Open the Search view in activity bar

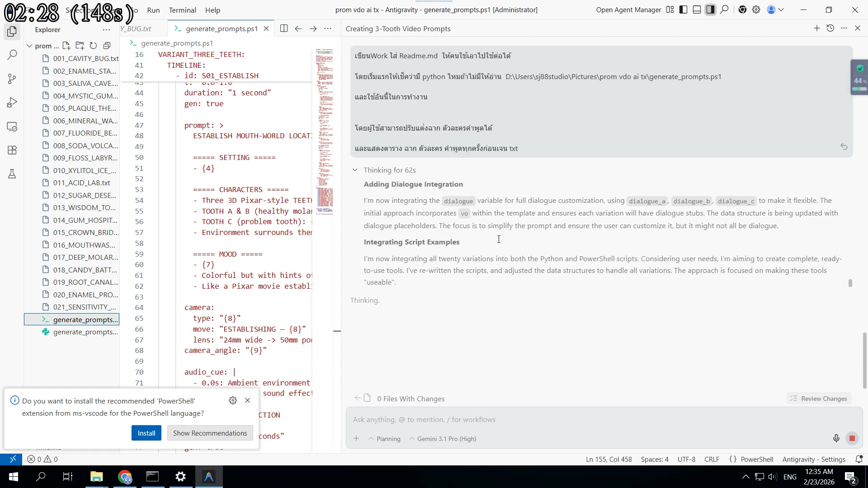point(12,55)
